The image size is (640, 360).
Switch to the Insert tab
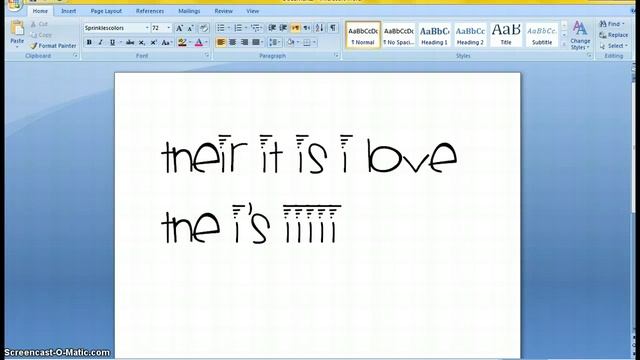coord(69,11)
